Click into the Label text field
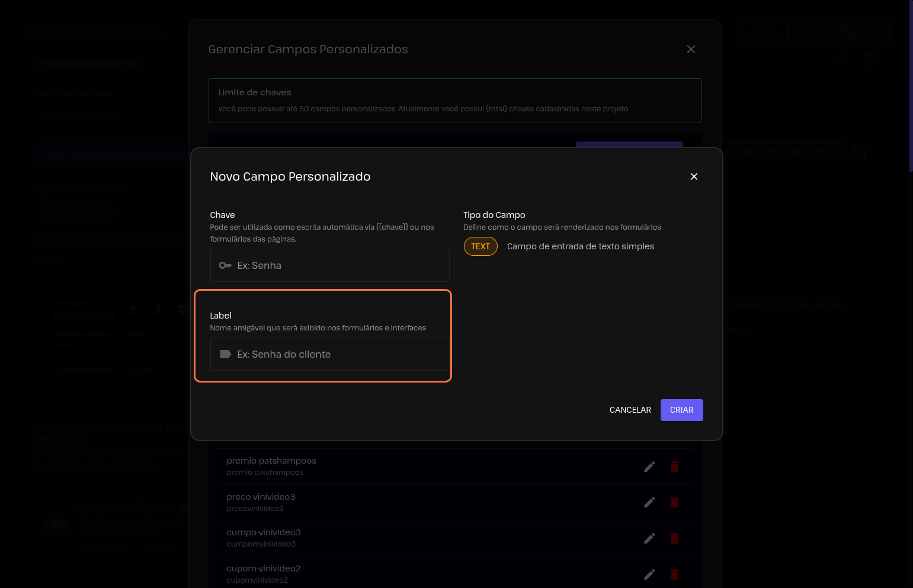This screenshot has width=913, height=588. click(338, 354)
